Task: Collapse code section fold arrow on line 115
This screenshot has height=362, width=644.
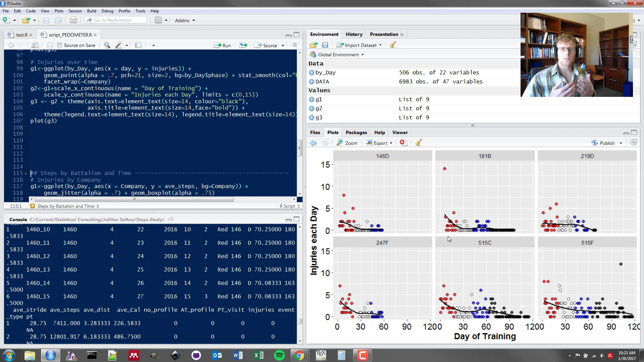Action: coord(26,174)
